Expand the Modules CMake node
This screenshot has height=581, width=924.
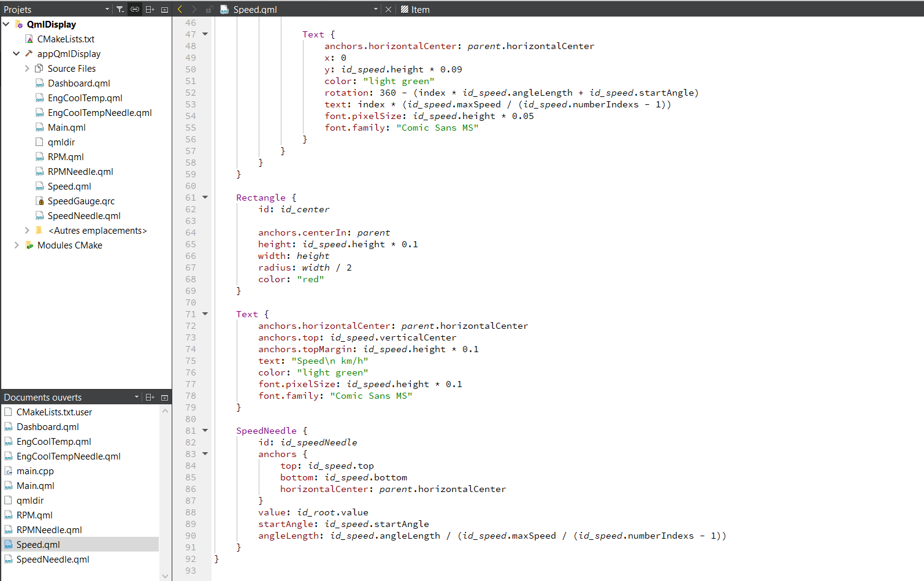(17, 245)
